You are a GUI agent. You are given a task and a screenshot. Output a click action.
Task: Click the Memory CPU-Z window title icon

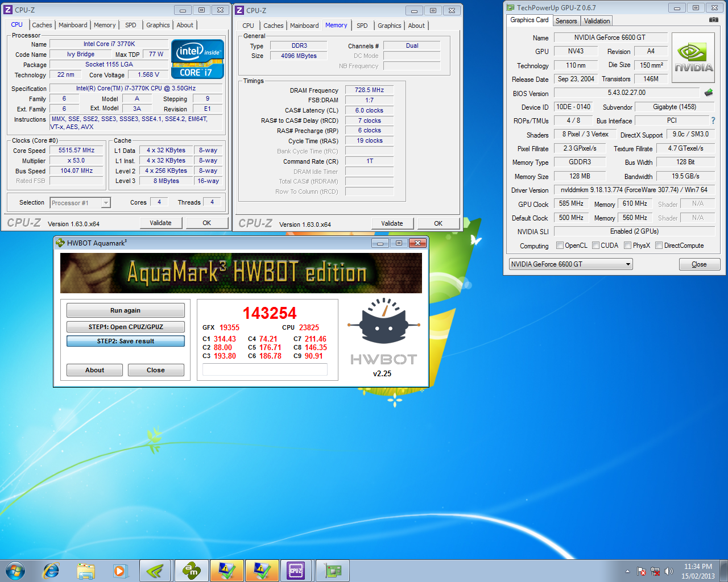(239, 10)
